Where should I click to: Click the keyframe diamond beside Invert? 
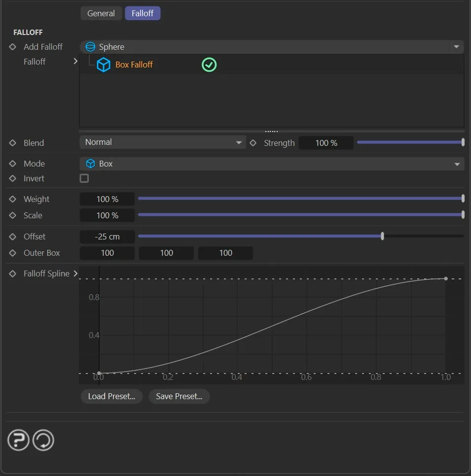click(13, 178)
